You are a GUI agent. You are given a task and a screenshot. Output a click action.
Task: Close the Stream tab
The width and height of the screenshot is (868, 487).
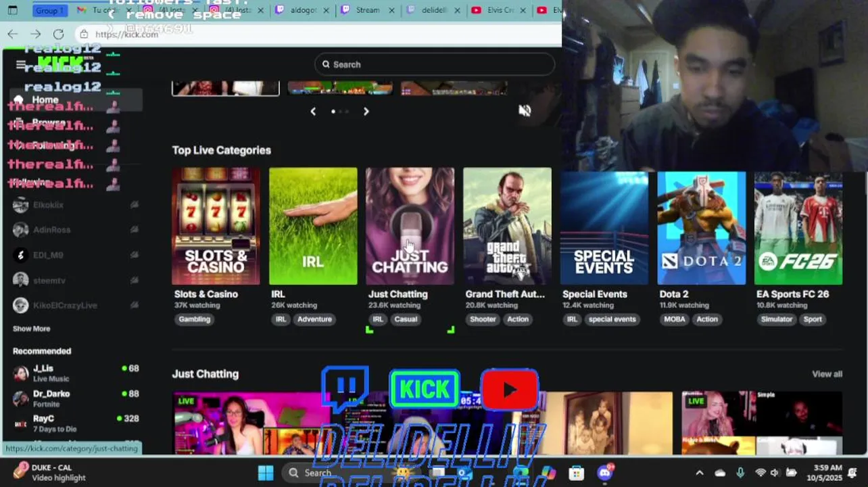tap(391, 10)
